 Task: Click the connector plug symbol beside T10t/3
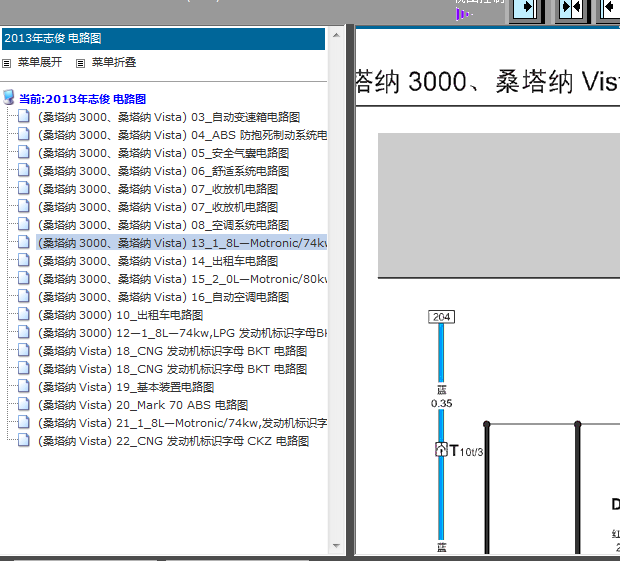point(441,450)
